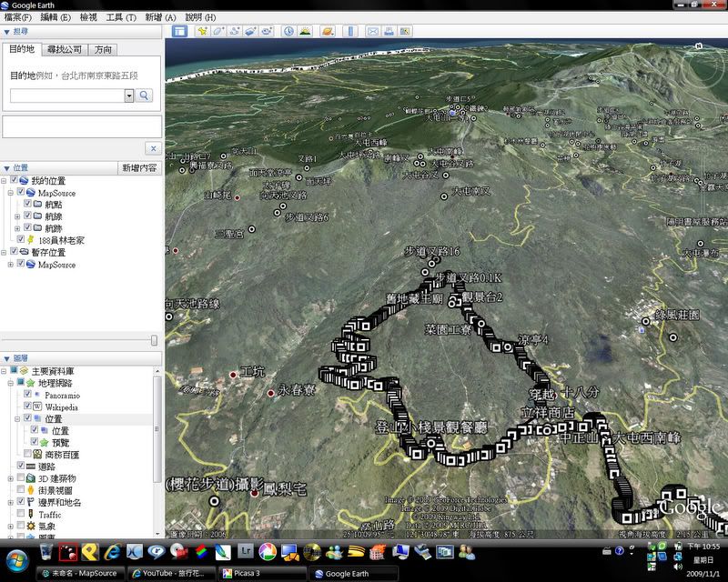
Task: Enable the Traffic layer checkbox
Action: (20, 514)
